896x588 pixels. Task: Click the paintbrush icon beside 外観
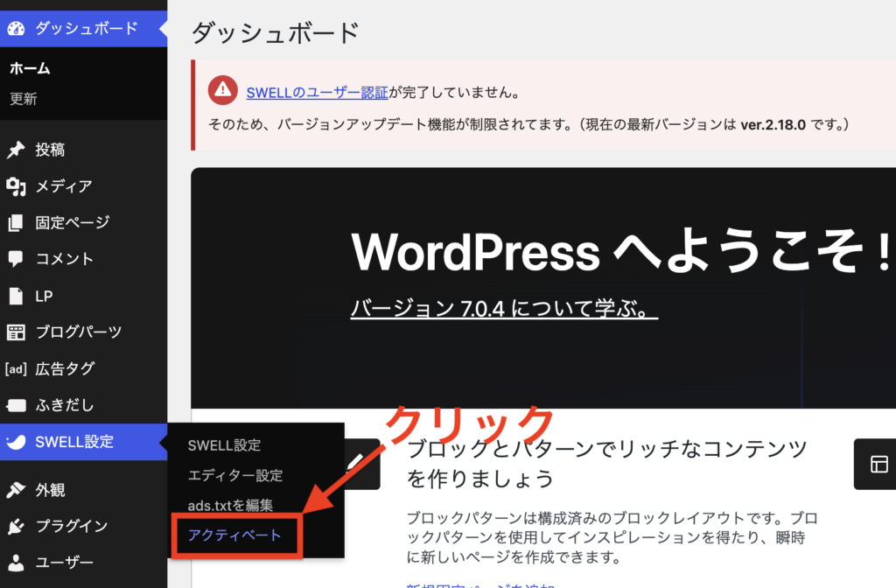coord(16,490)
